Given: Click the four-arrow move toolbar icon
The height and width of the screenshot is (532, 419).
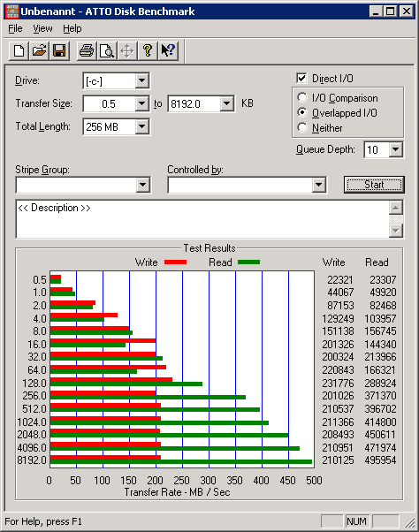Looking at the screenshot, I should (127, 51).
